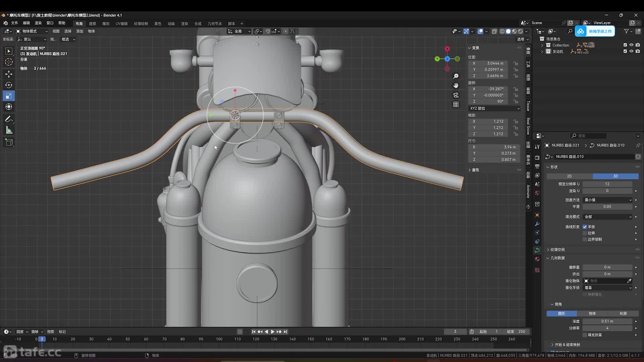Open the 物体模式 mode dropdown

tap(32, 31)
